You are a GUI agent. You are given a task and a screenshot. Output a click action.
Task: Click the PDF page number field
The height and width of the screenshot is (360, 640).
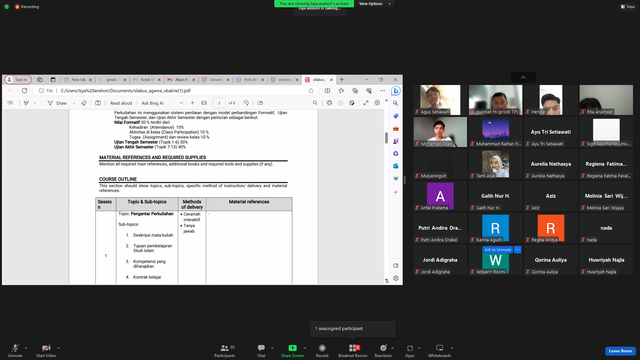click(x=219, y=103)
